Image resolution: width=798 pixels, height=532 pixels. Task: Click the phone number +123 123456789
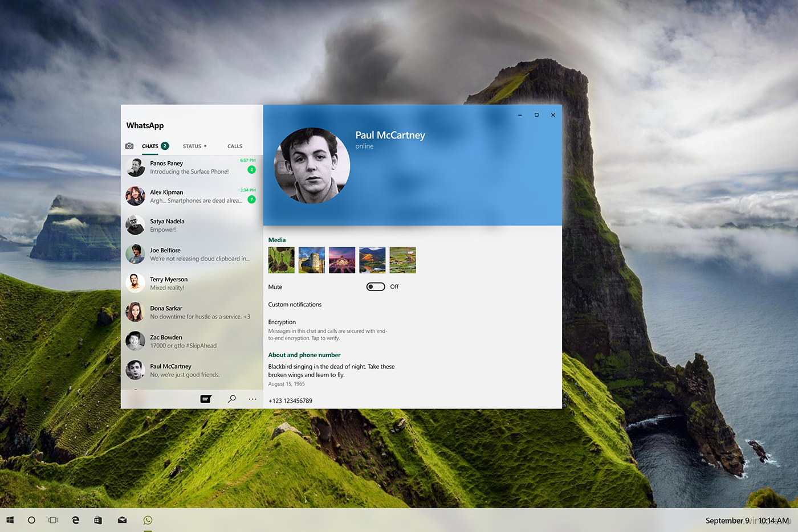click(x=290, y=401)
